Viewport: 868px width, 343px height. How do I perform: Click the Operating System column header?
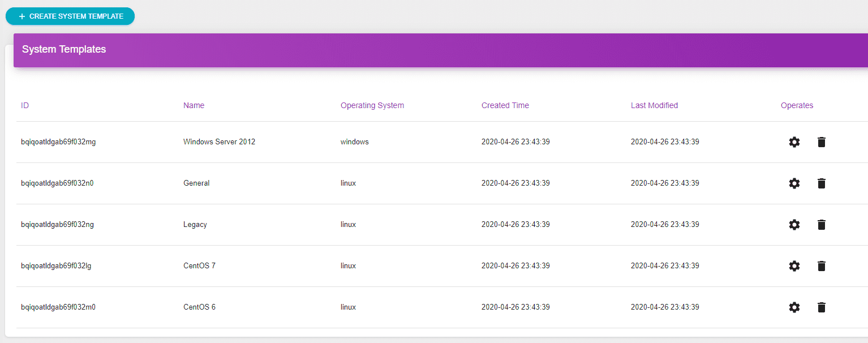pos(372,105)
